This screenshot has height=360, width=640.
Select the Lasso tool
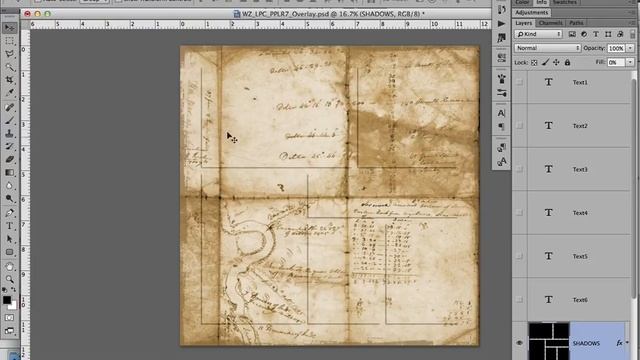pyautogui.click(x=9, y=54)
